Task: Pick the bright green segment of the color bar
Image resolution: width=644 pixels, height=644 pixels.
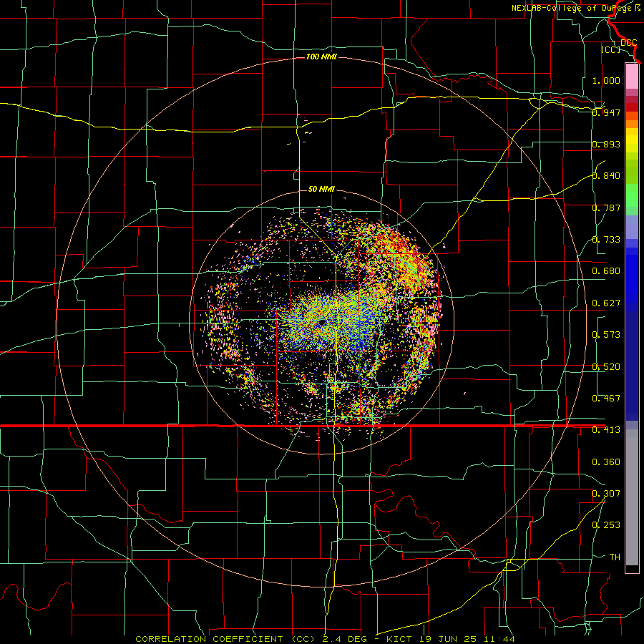Action: tap(632, 195)
